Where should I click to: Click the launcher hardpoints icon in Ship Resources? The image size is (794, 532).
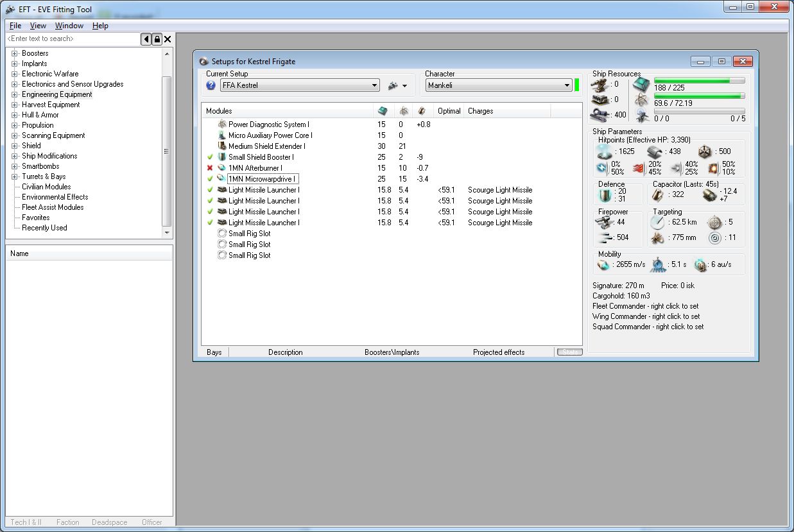coord(601,99)
